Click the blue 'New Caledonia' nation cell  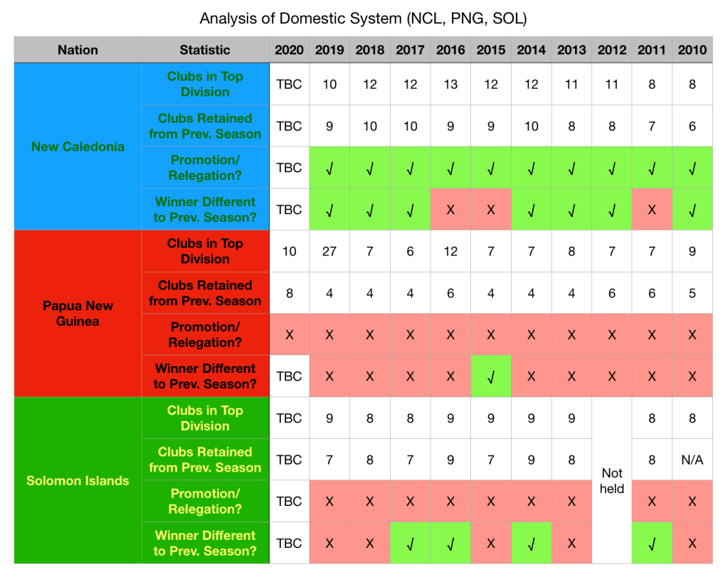coord(78,147)
